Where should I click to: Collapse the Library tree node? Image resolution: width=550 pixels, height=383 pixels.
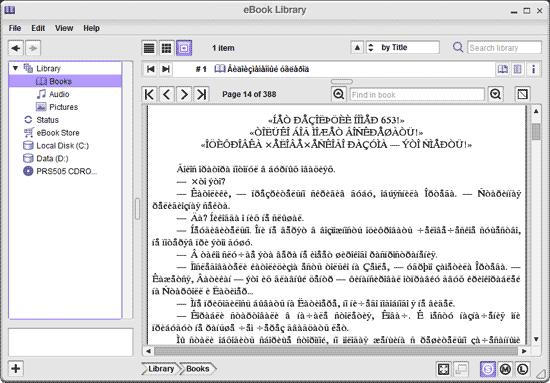(15, 68)
